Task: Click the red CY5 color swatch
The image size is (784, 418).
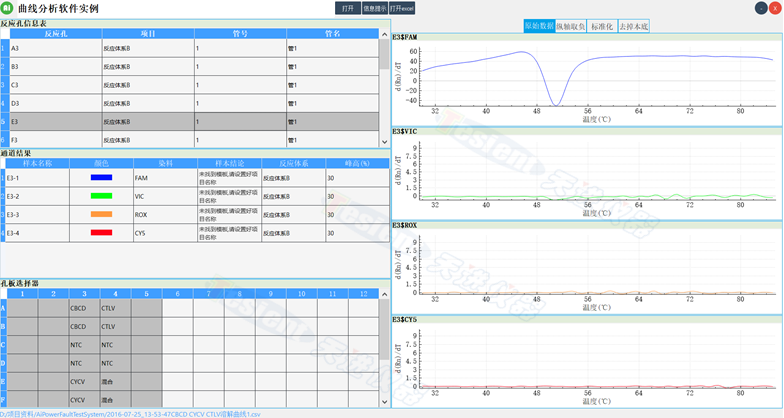Action: [101, 233]
